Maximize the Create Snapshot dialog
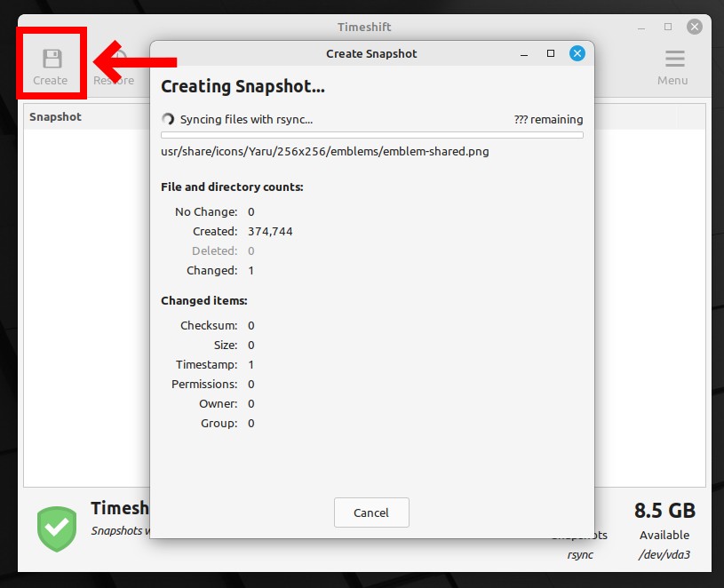This screenshot has height=588, width=724. tap(551, 53)
